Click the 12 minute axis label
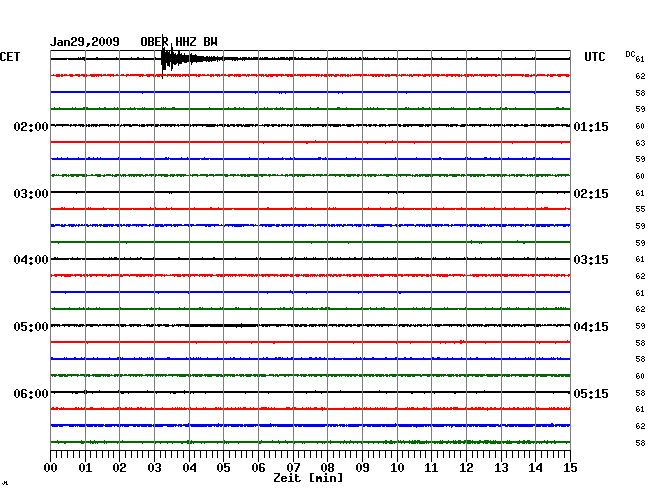Viewport: 650px width, 494px height. click(466, 468)
